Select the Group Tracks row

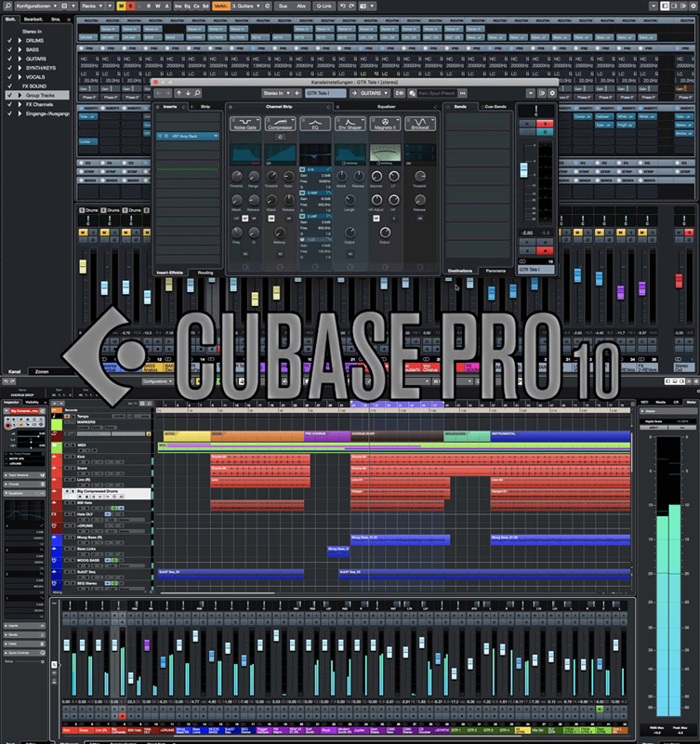pyautogui.click(x=37, y=95)
